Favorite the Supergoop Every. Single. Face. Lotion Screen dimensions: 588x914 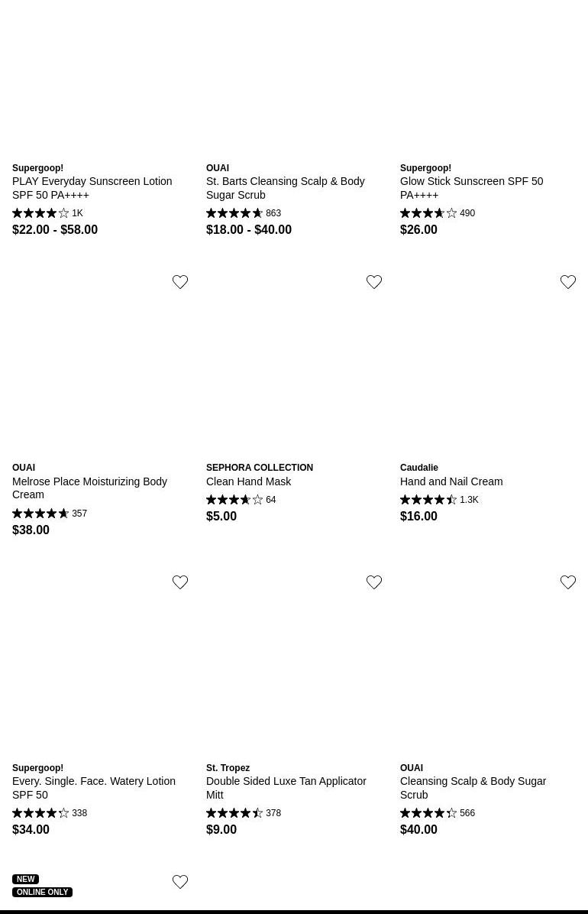(x=180, y=583)
